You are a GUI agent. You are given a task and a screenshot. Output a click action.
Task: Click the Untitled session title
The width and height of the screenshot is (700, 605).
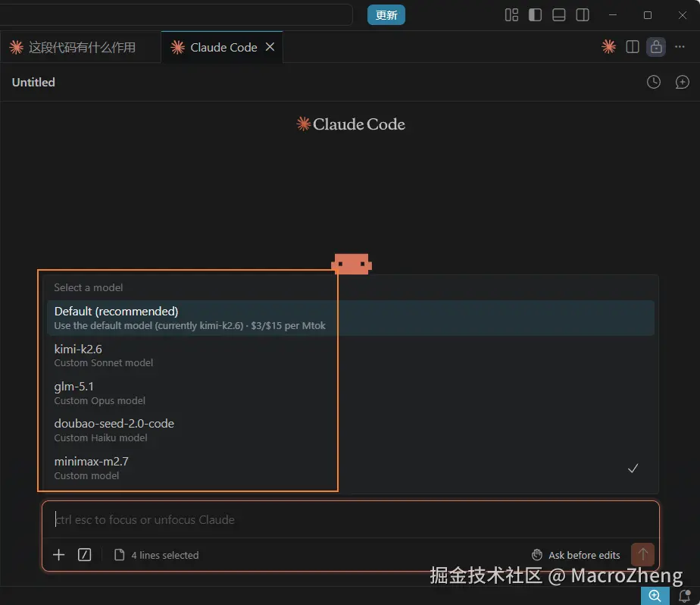(33, 82)
